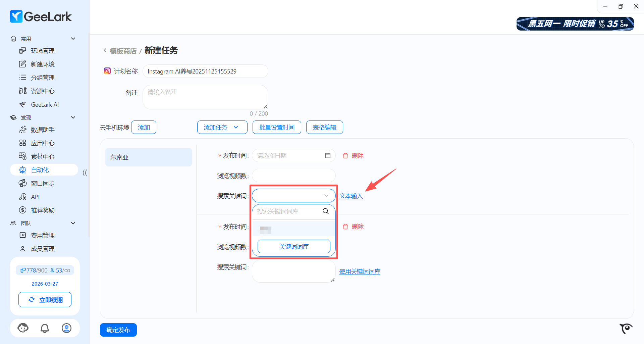This screenshot has height=344, width=644.
Task: Collapse the 团队 section chevron
Action: coord(73,223)
